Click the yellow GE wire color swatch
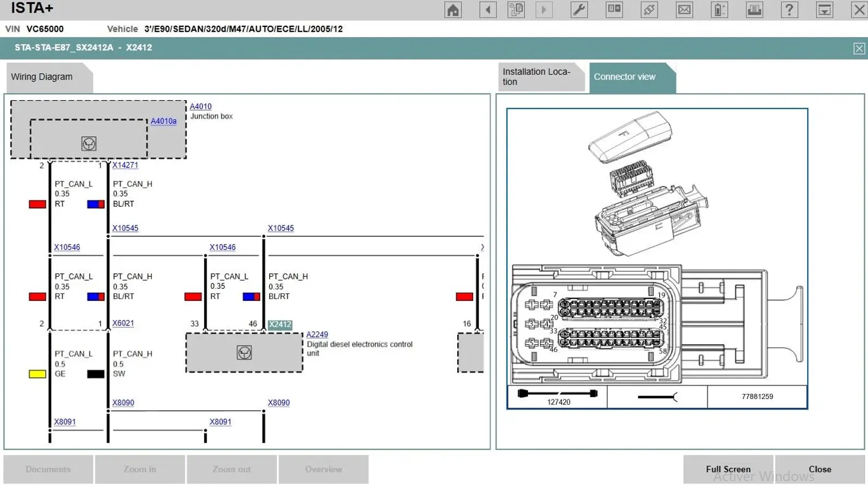The image size is (868, 486). click(x=37, y=374)
